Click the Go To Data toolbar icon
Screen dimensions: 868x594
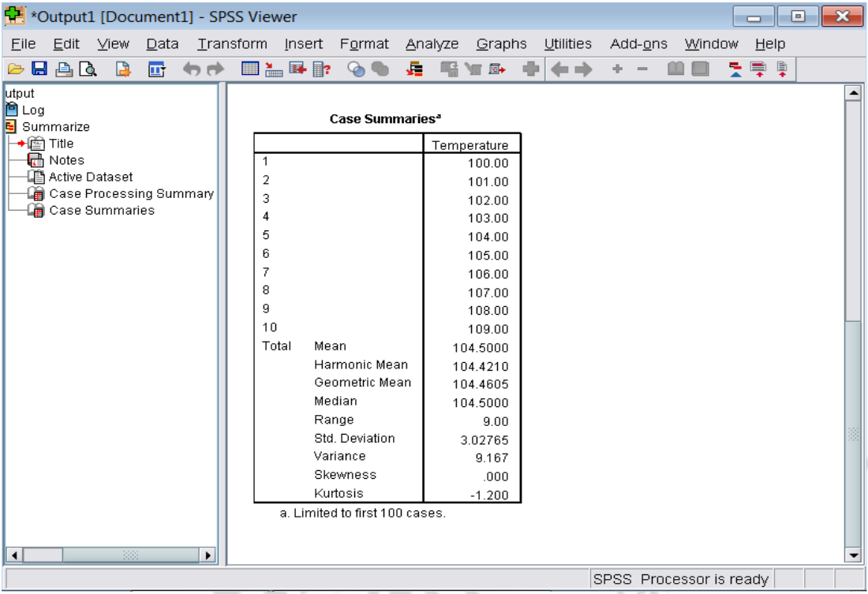coord(249,66)
